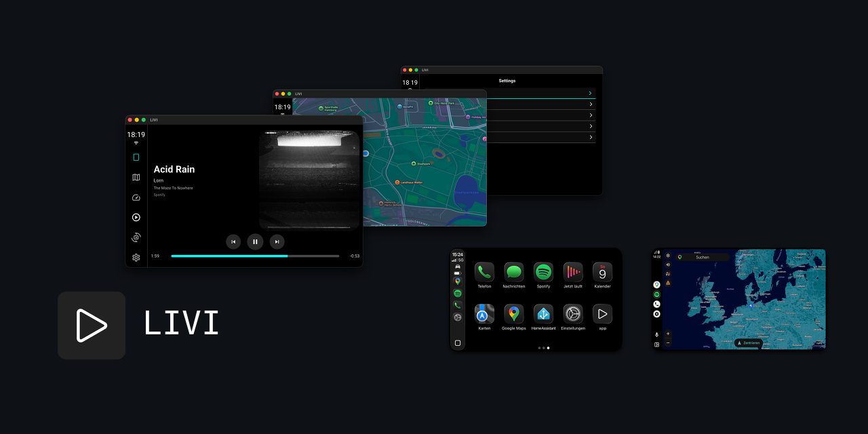This screenshot has height=434, width=868.
Task: Toggle the sound speaker button on Europe map
Action: tap(668, 264)
